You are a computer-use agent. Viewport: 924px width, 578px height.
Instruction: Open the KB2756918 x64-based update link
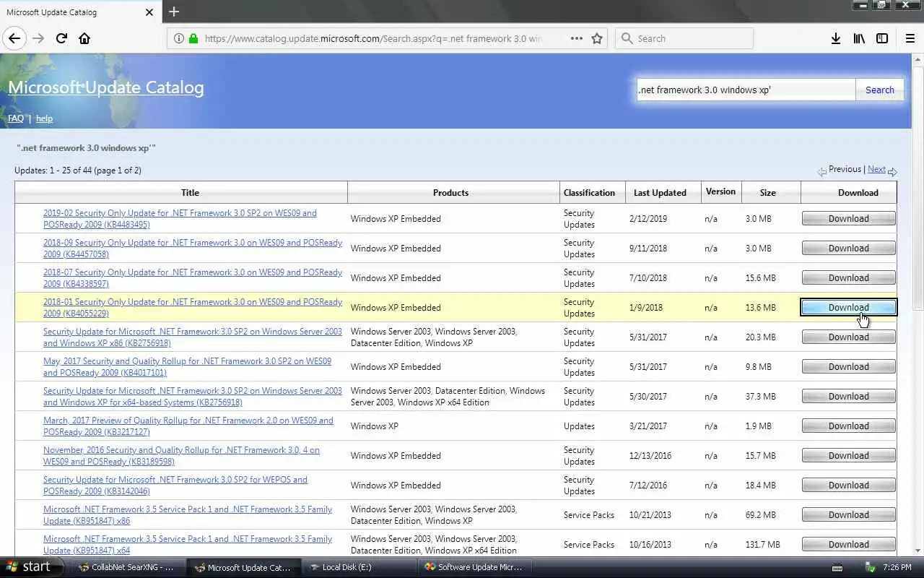pyautogui.click(x=193, y=397)
